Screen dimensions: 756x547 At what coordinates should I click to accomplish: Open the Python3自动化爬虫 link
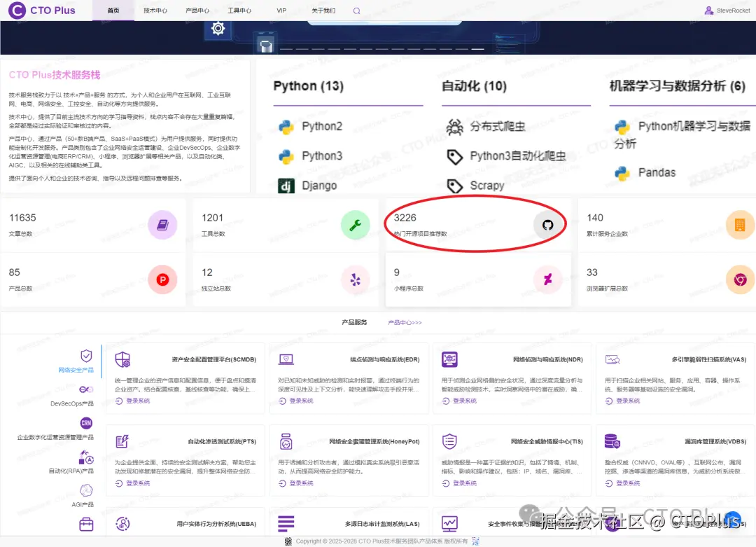pyautogui.click(x=518, y=155)
